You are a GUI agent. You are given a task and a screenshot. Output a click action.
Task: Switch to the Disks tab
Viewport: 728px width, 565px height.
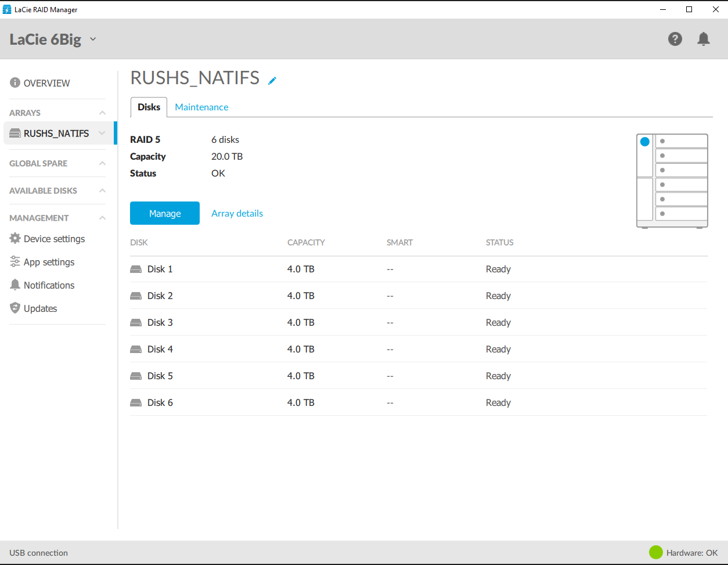click(x=149, y=107)
